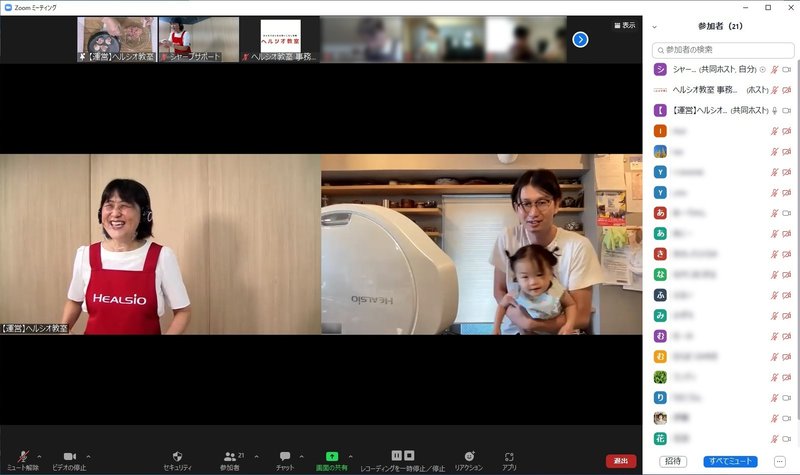Pause the recording with the pause icon
This screenshot has height=475, width=800.
tap(396, 455)
